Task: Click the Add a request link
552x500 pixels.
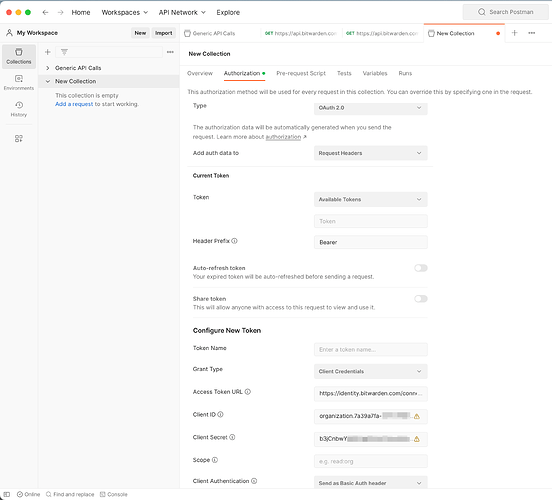Action: [x=74, y=104]
